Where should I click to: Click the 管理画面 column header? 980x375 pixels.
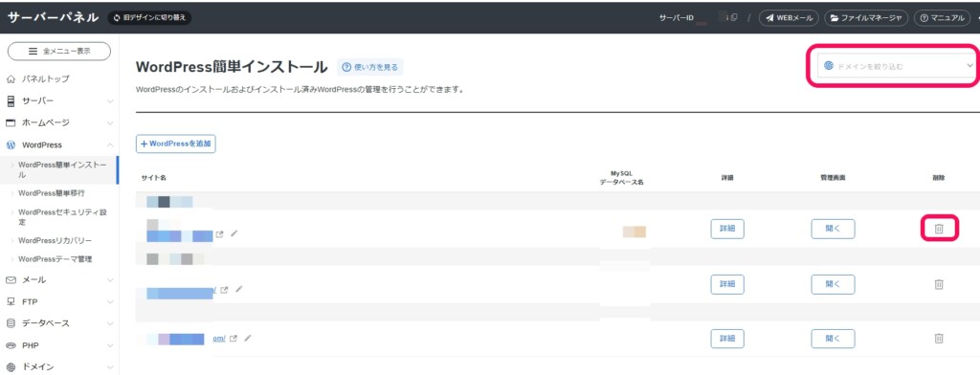tap(833, 178)
